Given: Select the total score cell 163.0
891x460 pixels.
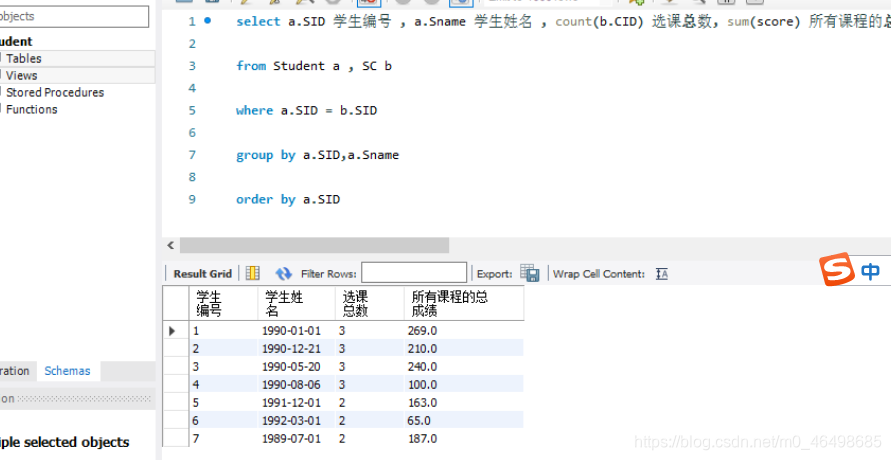Looking at the screenshot, I should click(464, 403).
